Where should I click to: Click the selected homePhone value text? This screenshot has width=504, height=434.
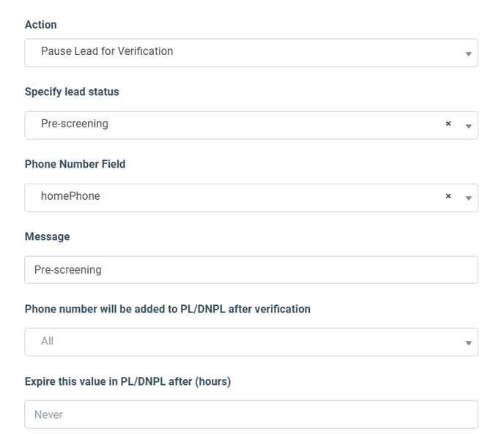pos(70,197)
